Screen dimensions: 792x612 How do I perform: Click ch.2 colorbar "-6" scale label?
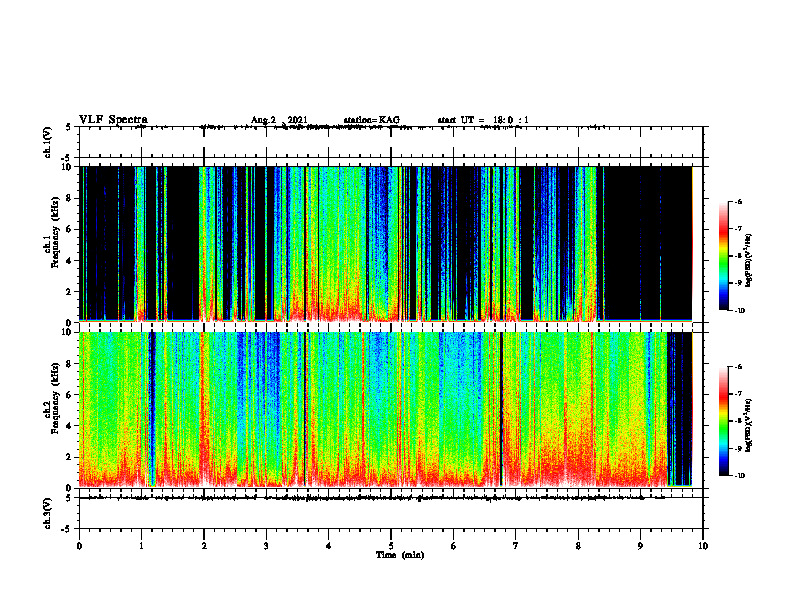(x=738, y=367)
